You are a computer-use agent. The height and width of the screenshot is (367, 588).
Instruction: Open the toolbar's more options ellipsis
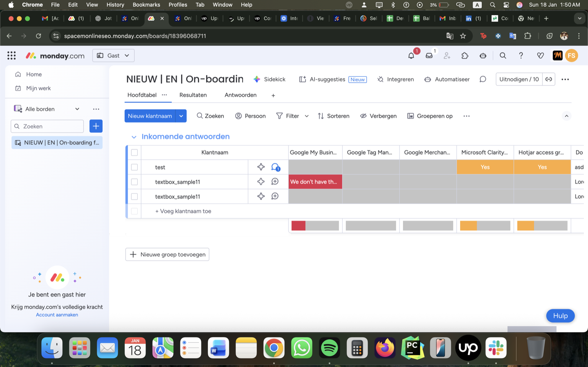point(466,116)
